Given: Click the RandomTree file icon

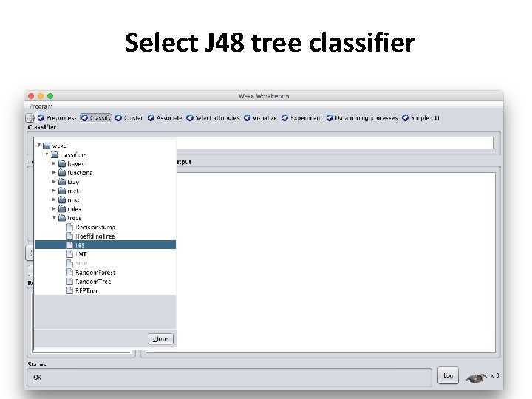Looking at the screenshot, I should 70,282.
